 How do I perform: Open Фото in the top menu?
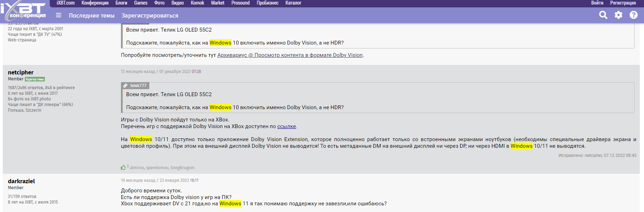[x=159, y=3]
